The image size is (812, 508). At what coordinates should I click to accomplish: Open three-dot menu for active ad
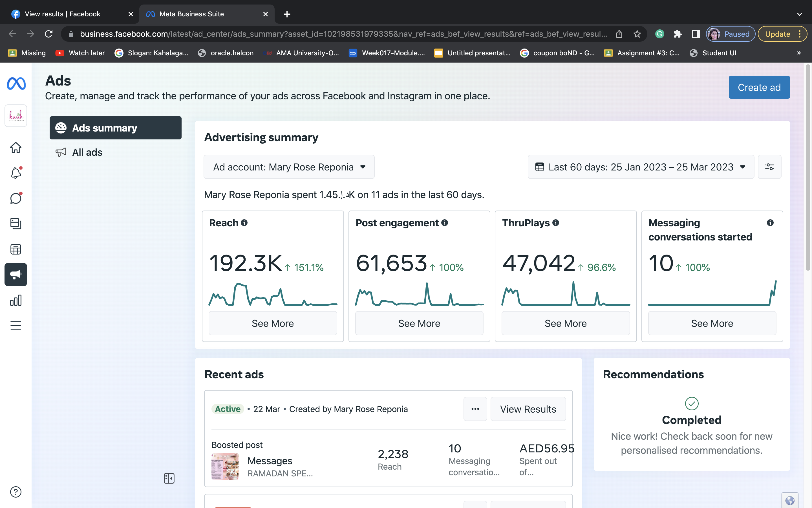click(475, 409)
